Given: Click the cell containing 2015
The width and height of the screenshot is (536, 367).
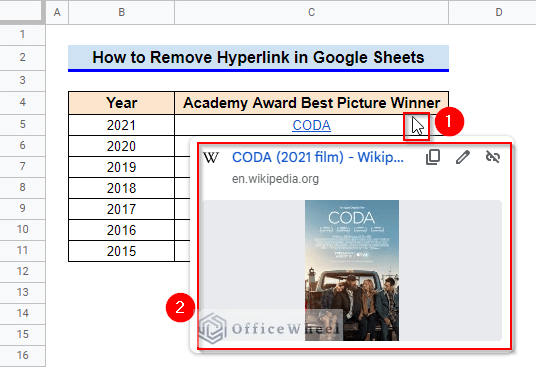Looking at the screenshot, I should pyautogui.click(x=121, y=251).
